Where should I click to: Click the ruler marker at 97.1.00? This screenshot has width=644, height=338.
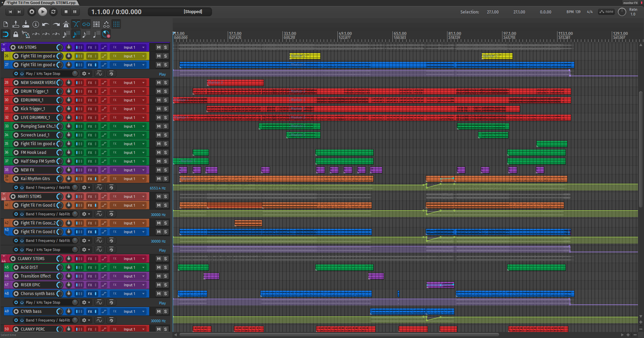[509, 33]
